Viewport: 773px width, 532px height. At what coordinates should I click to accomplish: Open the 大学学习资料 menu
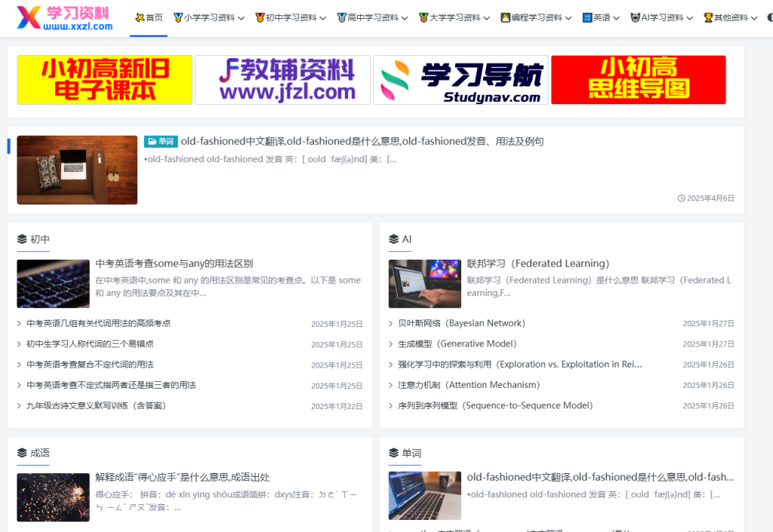tap(454, 17)
